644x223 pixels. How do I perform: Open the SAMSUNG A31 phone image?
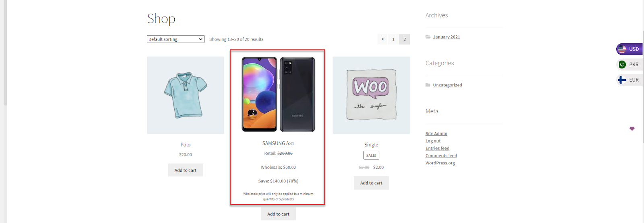(278, 94)
